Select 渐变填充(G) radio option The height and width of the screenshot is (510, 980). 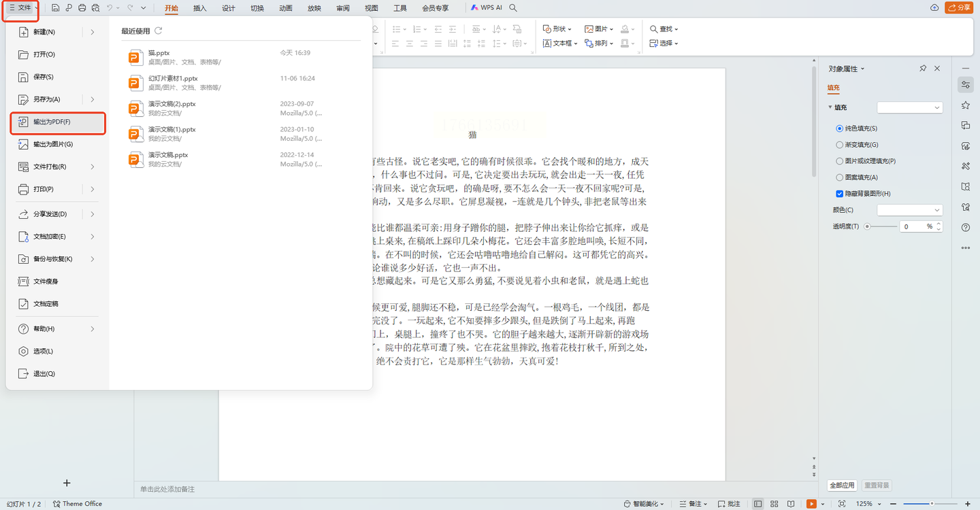(839, 144)
